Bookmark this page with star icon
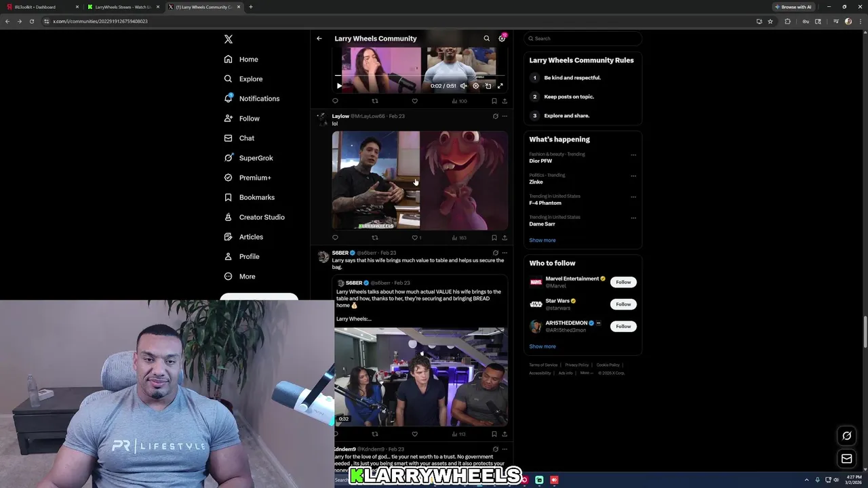 pyautogui.click(x=770, y=21)
